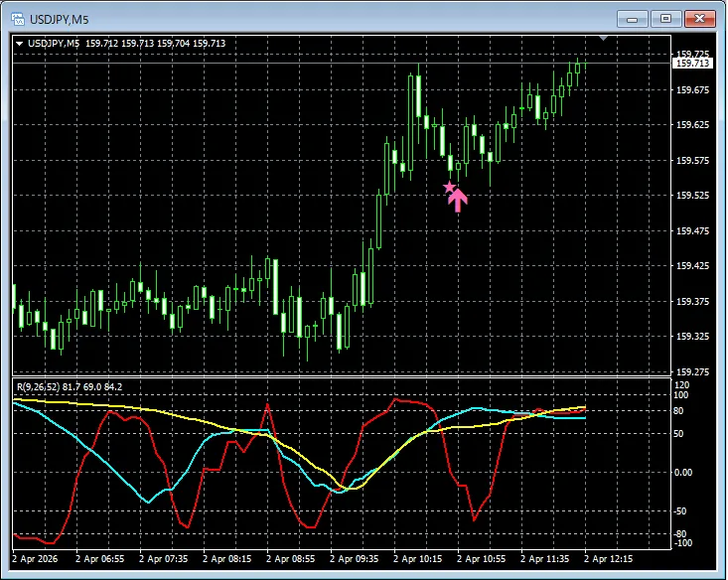Click the indicator scale value 120

(x=681, y=385)
